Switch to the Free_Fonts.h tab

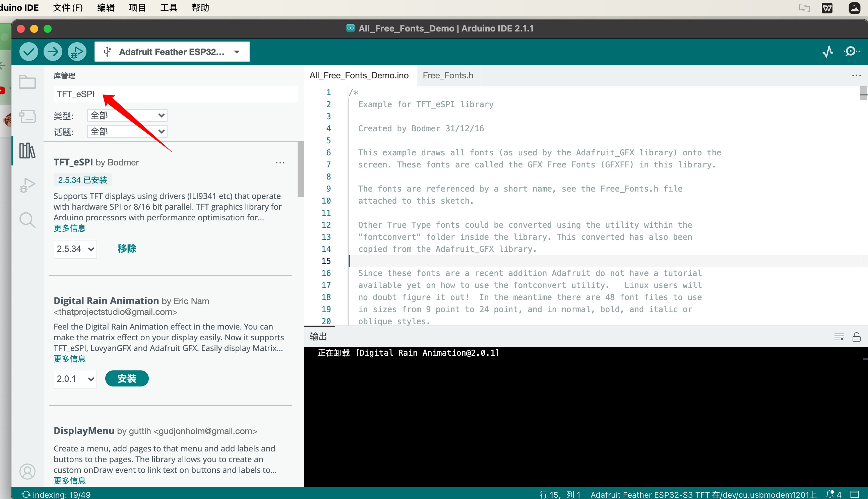point(447,75)
